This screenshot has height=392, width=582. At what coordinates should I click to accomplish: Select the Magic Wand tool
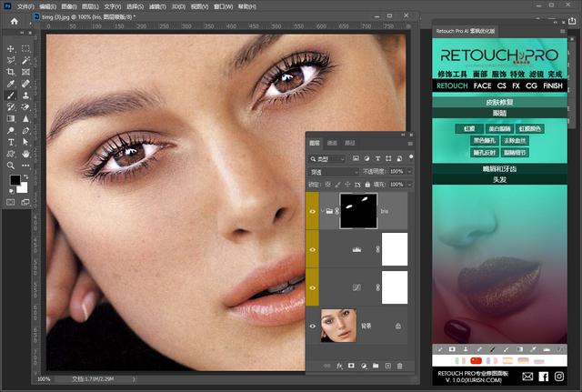pos(25,60)
